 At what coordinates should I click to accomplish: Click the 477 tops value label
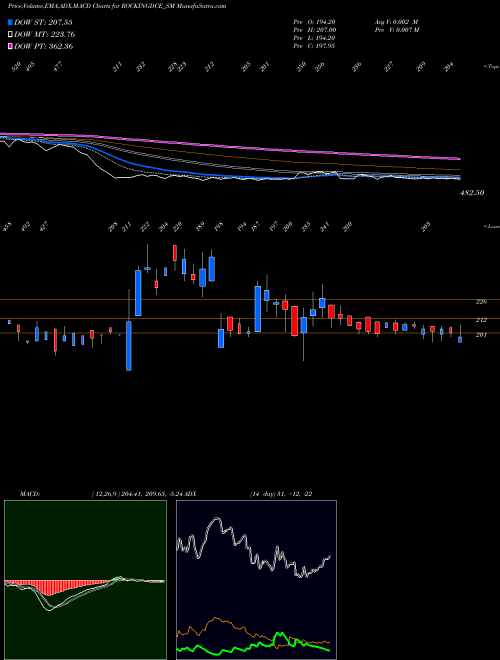tap(58, 66)
